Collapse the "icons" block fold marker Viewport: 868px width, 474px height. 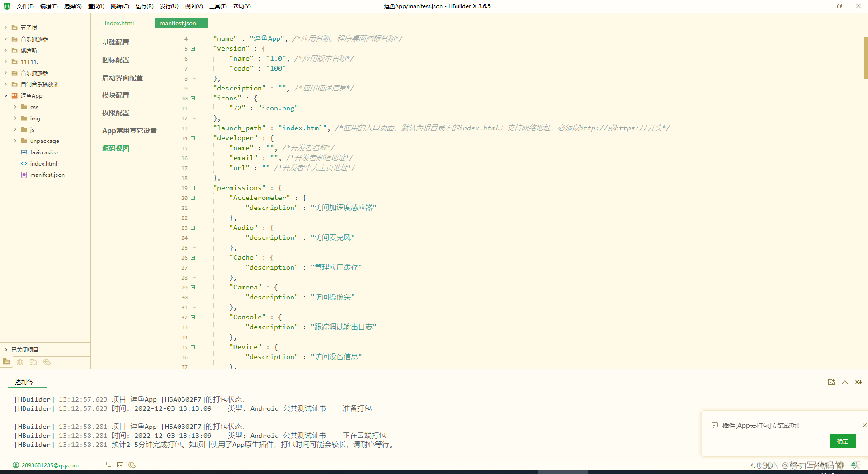pyautogui.click(x=193, y=98)
